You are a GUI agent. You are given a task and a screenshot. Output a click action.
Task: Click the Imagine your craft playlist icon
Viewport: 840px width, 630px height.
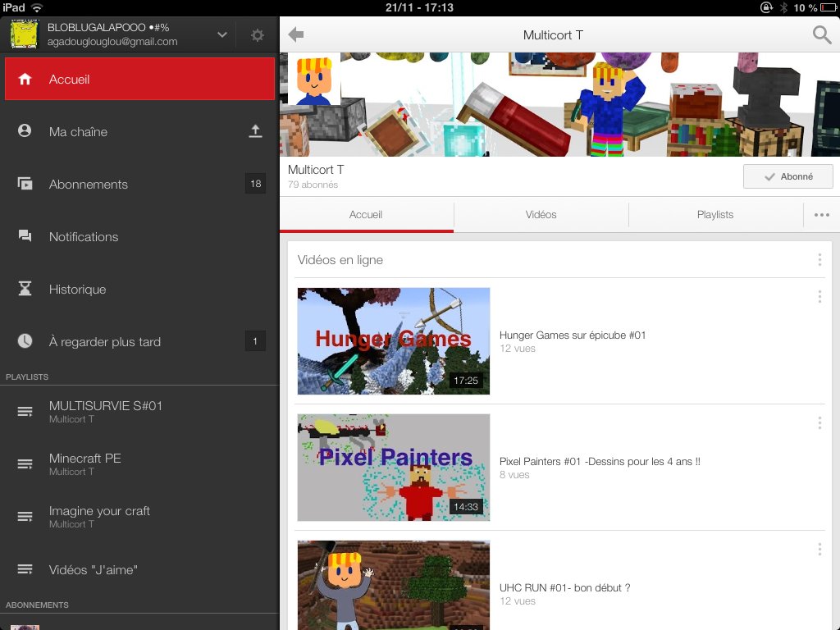tap(25, 517)
